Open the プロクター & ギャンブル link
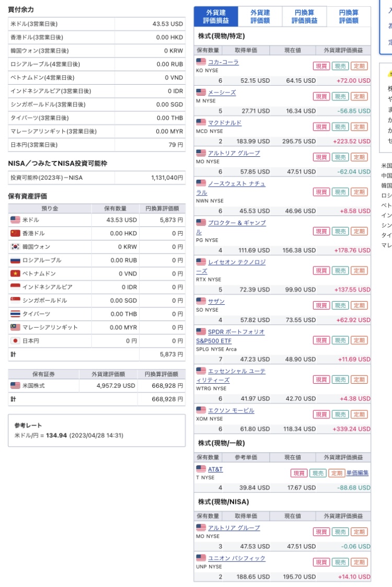Image resolution: width=392 pixels, height=587 pixels. coord(231,227)
